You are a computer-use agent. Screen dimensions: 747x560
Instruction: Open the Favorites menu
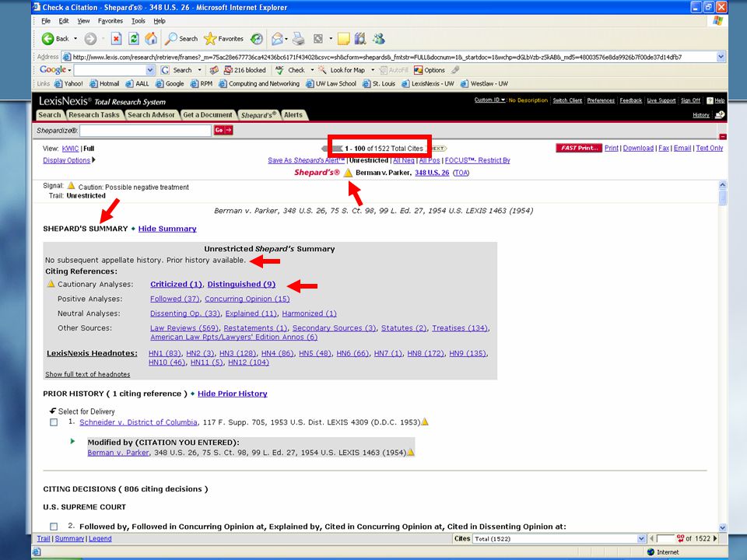click(110, 21)
